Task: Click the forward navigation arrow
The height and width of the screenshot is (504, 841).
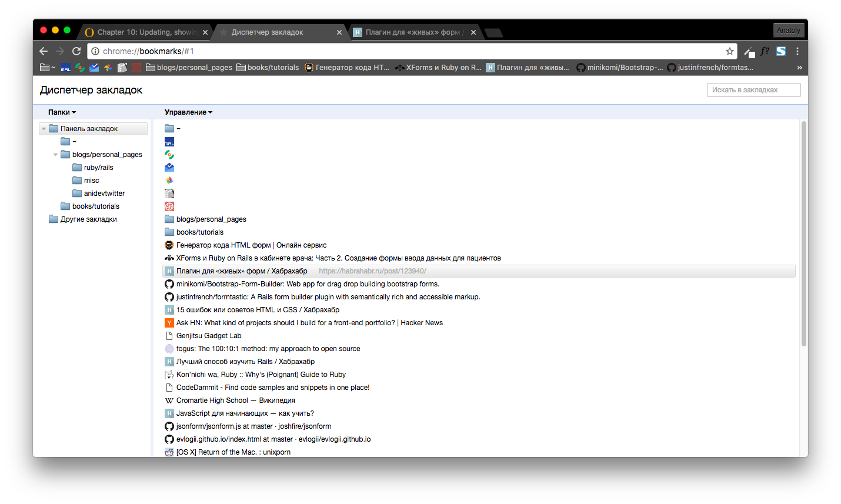Action: [60, 51]
